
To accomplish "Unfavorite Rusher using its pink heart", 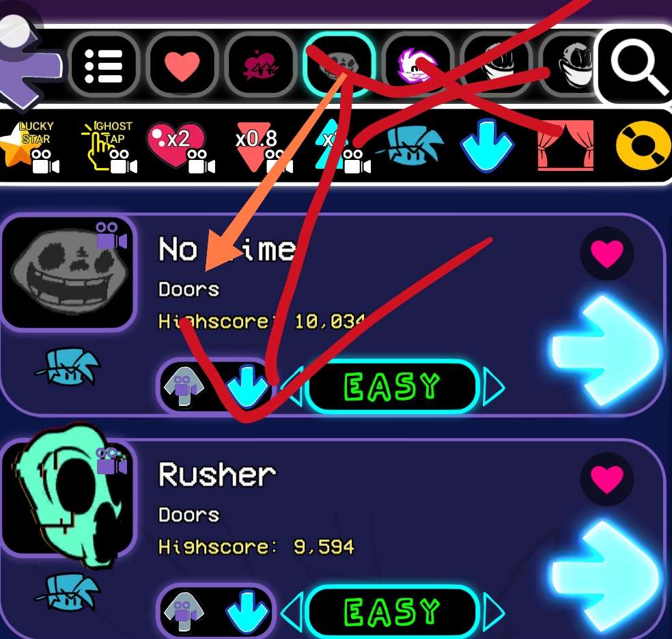I will tap(606, 480).
